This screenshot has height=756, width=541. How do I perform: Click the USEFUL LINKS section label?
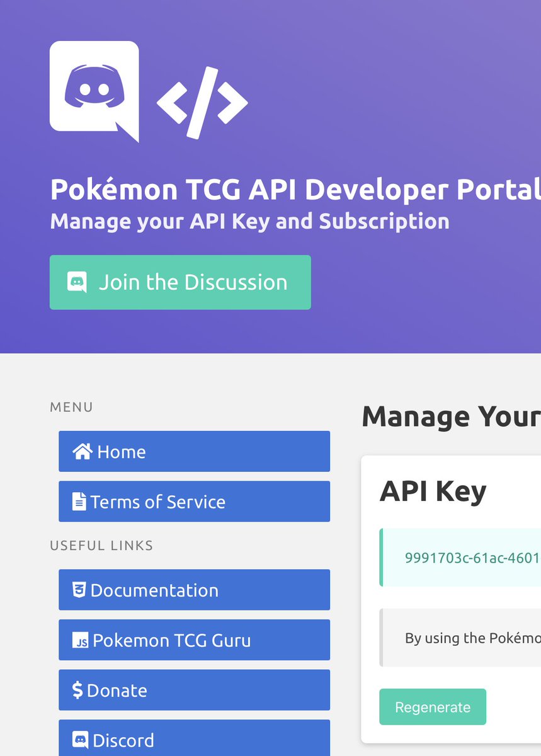[101, 546]
